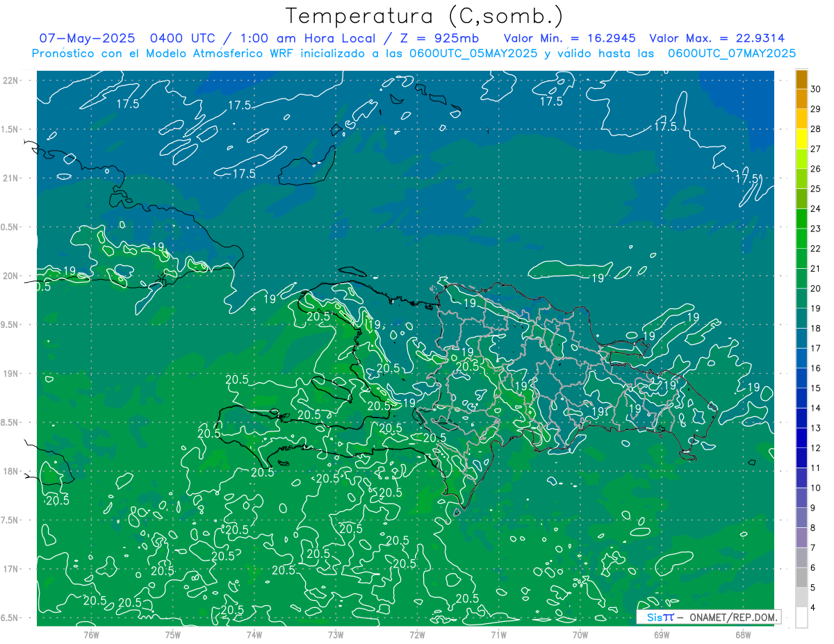Image resolution: width=834 pixels, height=644 pixels.
Task: Click the "15" value on the color scale
Action: (x=815, y=388)
